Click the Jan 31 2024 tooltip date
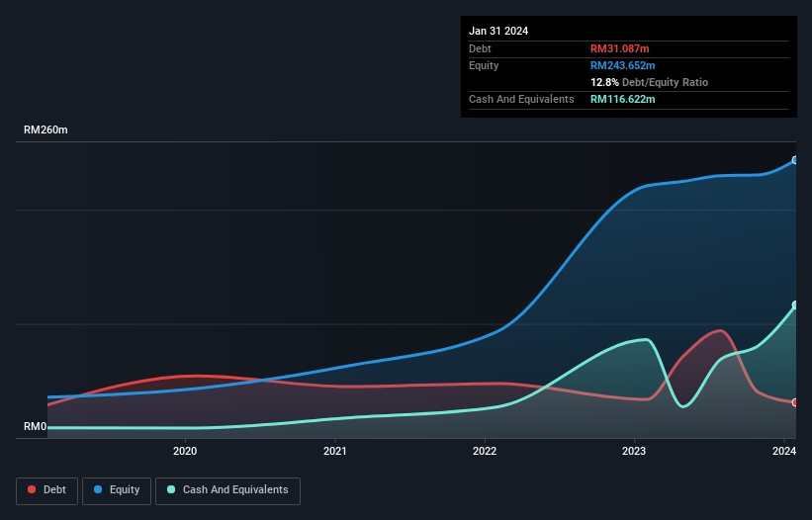 [498, 31]
